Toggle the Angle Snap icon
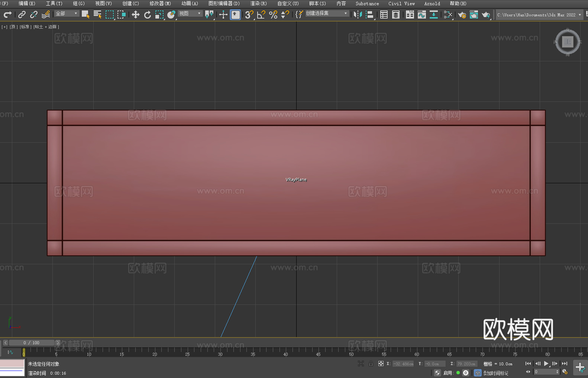This screenshot has height=378, width=588. click(261, 14)
